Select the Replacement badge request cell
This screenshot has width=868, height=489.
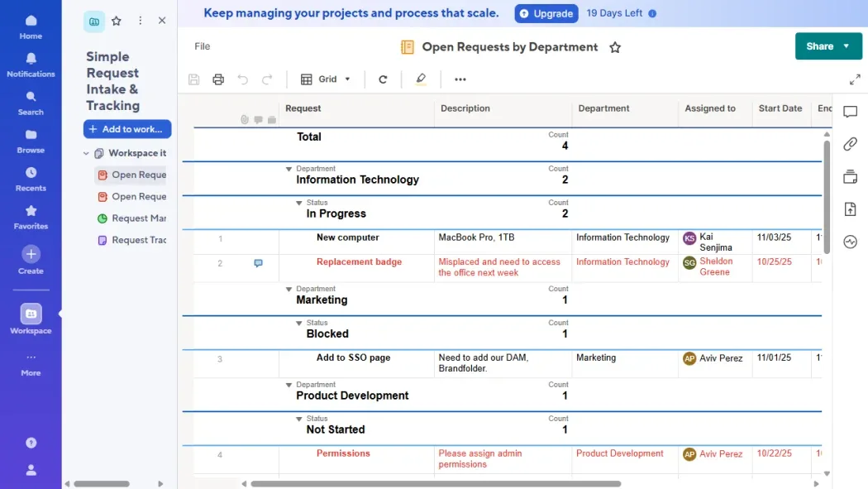click(357, 268)
